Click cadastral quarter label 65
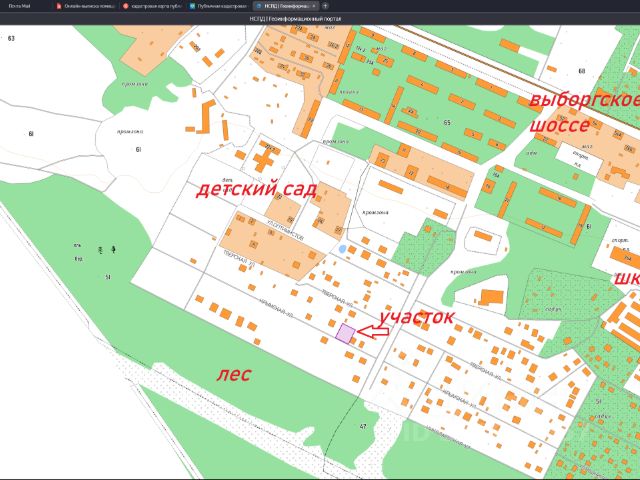Viewport: 640px width, 480px height. 447,122
